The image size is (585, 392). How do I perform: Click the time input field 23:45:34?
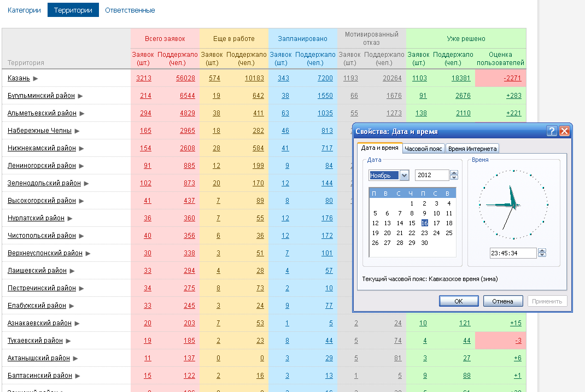(513, 253)
